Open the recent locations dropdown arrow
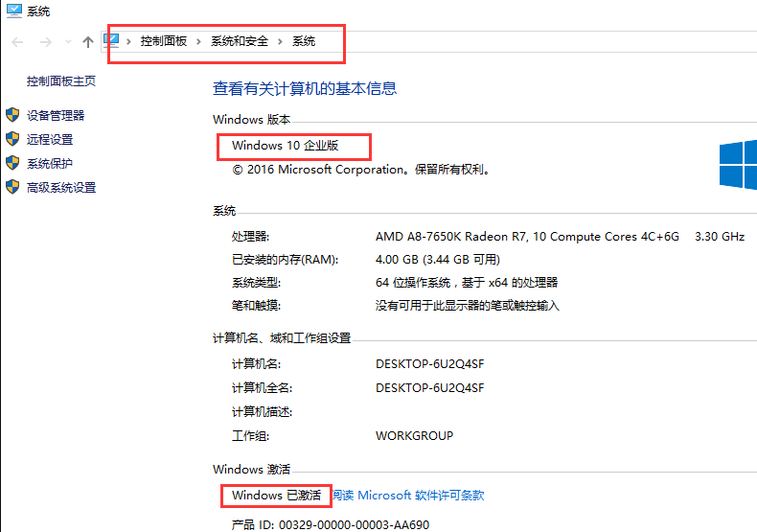Image resolution: width=757 pixels, height=532 pixels. (x=68, y=42)
